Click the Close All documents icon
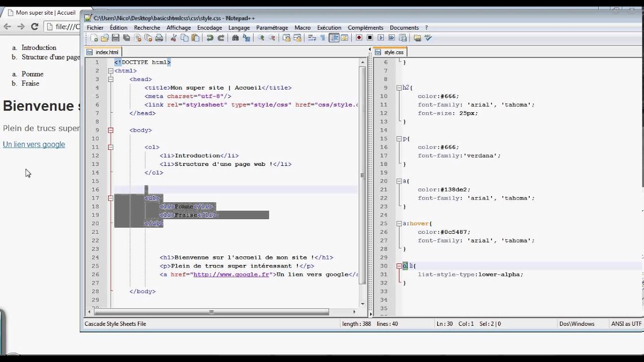 tap(148, 38)
